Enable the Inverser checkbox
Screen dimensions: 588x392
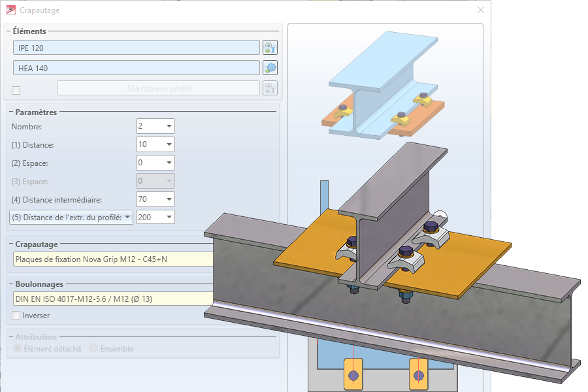point(16,316)
